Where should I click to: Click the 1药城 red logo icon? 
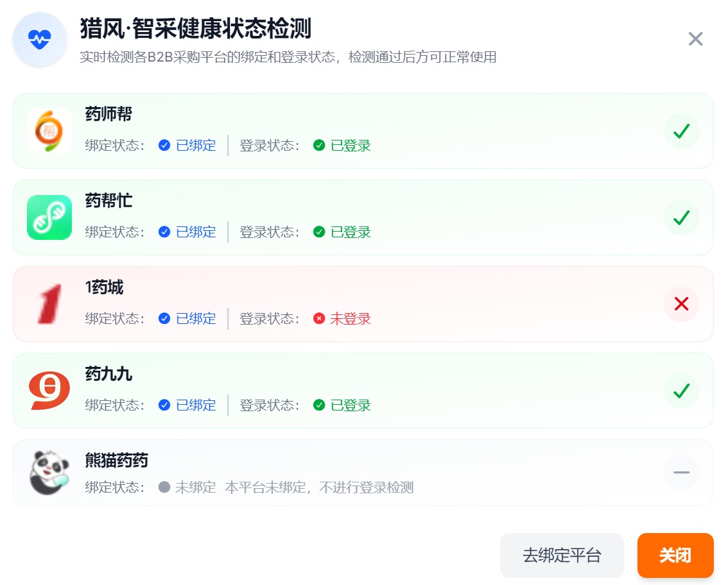click(49, 304)
